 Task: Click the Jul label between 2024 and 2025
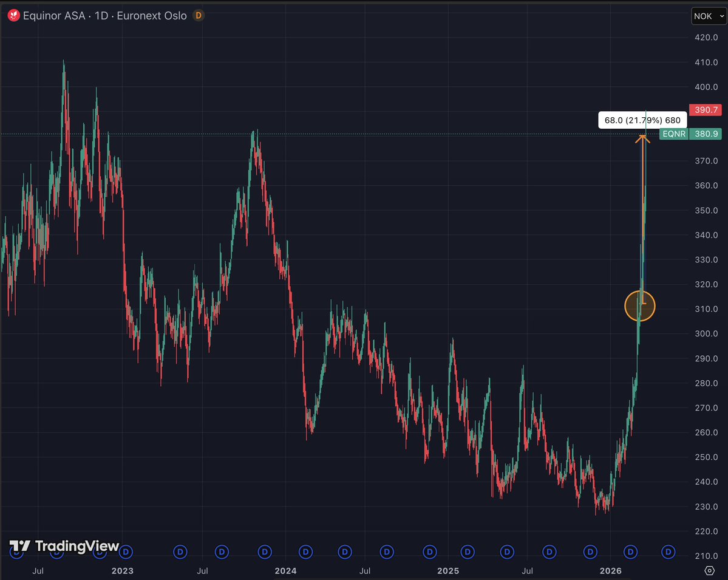pos(365,571)
